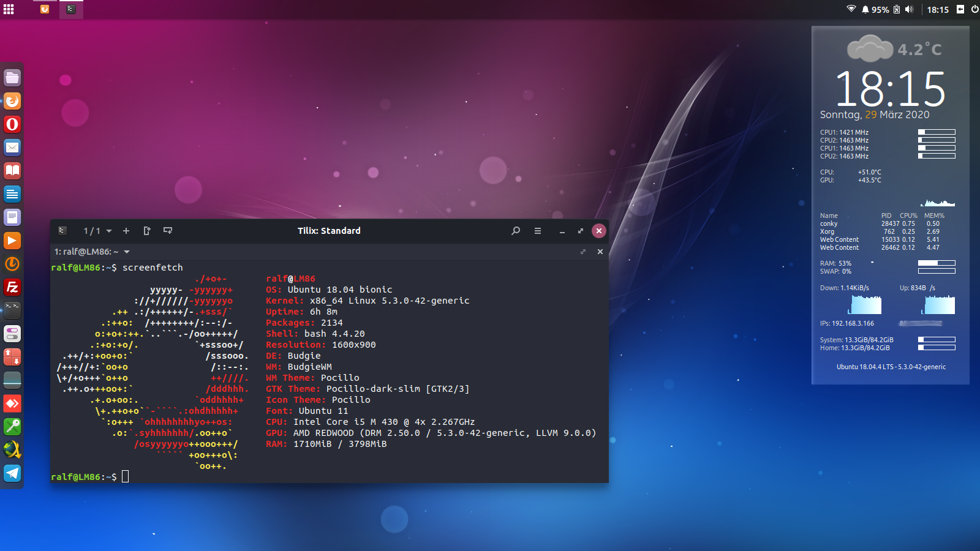980x551 pixels.
Task: Maximize the terminal pane
Action: click(583, 252)
